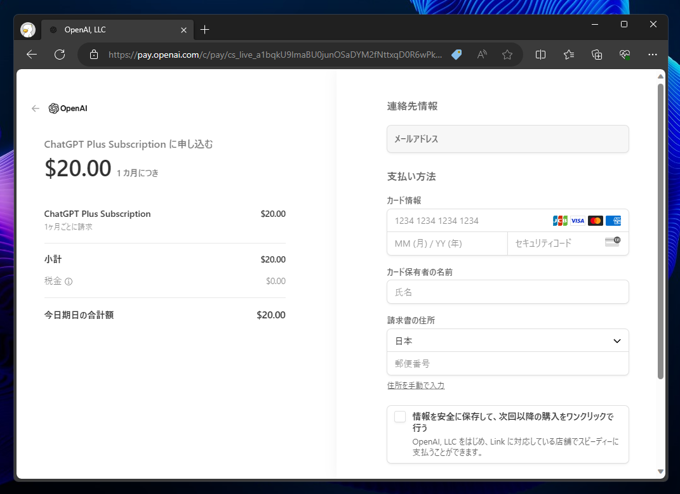Image resolution: width=680 pixels, height=494 pixels.
Task: Click the address bar URL
Action: point(275,55)
